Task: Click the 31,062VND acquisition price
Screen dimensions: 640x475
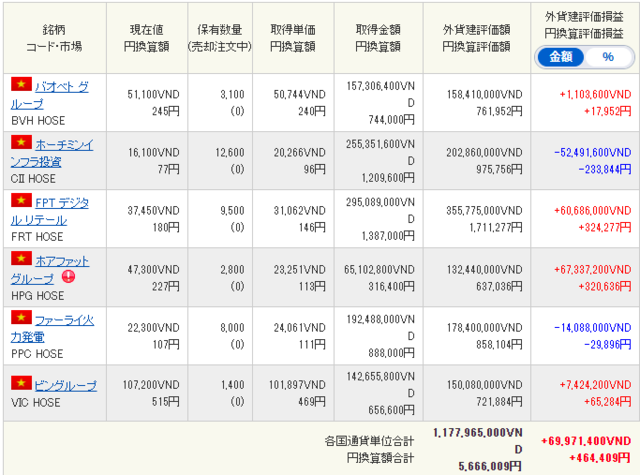Action: (x=300, y=211)
